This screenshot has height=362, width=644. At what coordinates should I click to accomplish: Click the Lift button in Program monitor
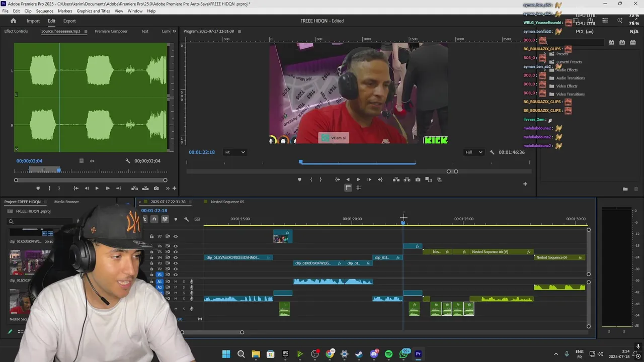click(x=396, y=179)
